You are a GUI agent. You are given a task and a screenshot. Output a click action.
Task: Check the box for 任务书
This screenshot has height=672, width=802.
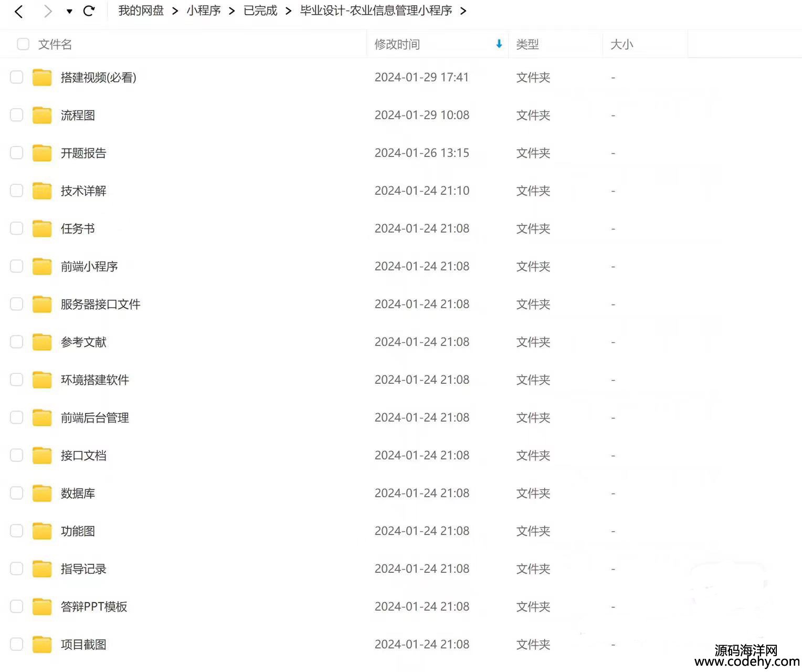17,228
